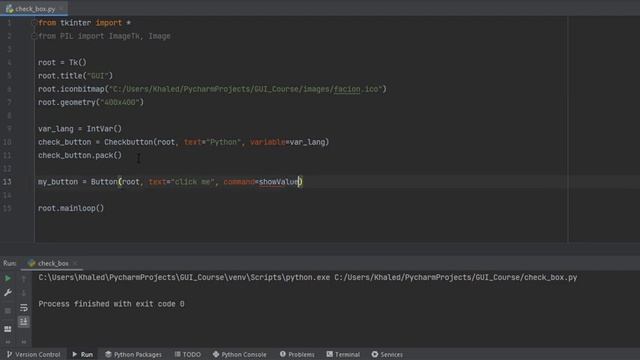The height and width of the screenshot is (360, 640).
Task: Click the fold marker at line 2
Action: pos(34,36)
